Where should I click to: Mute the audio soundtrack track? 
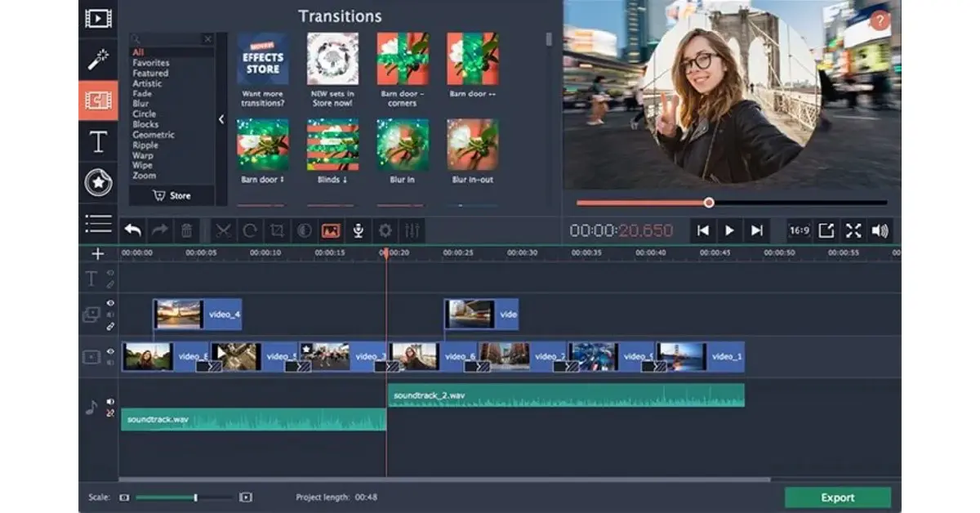tap(110, 402)
